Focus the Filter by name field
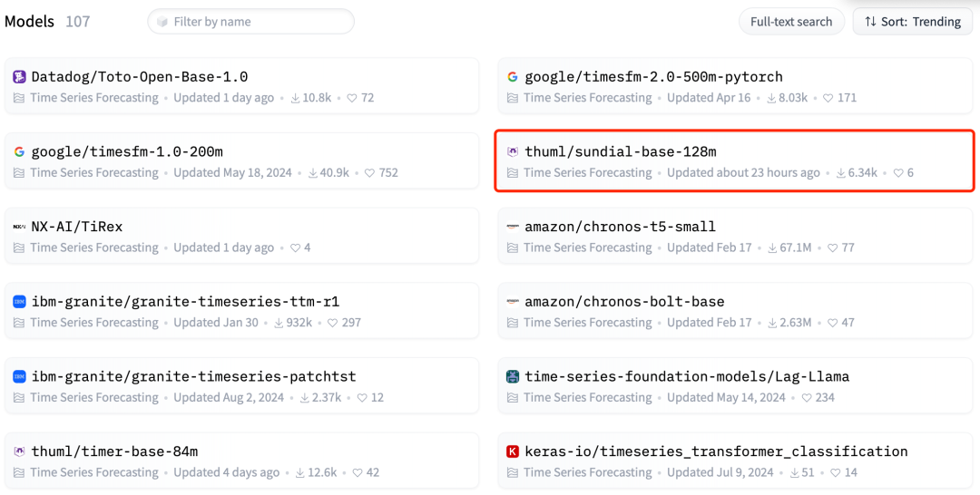The image size is (980, 495). (x=250, y=21)
